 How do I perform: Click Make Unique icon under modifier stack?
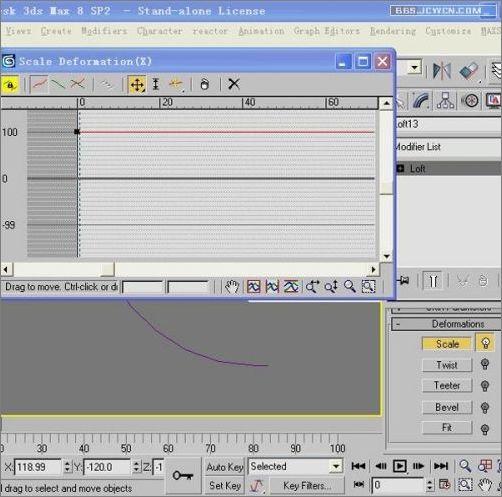click(463, 281)
